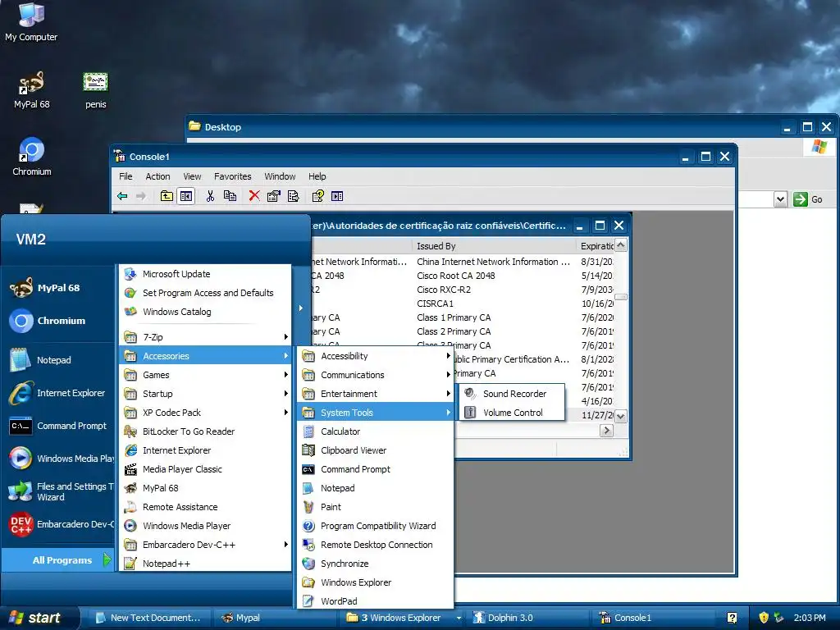Click Issued By column header

(x=494, y=246)
